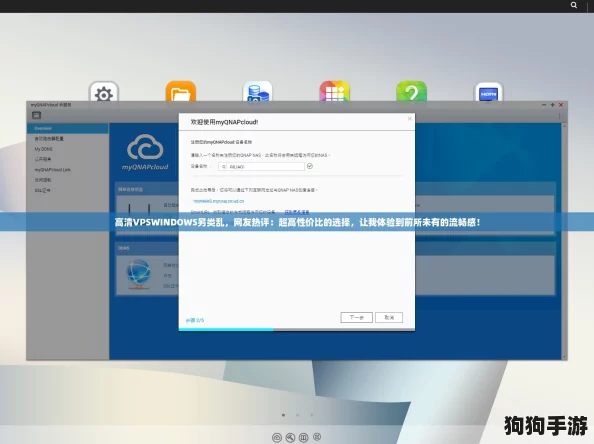Open the Control Panel gear desktop icon
The width and height of the screenshot is (594, 444).
point(104,92)
